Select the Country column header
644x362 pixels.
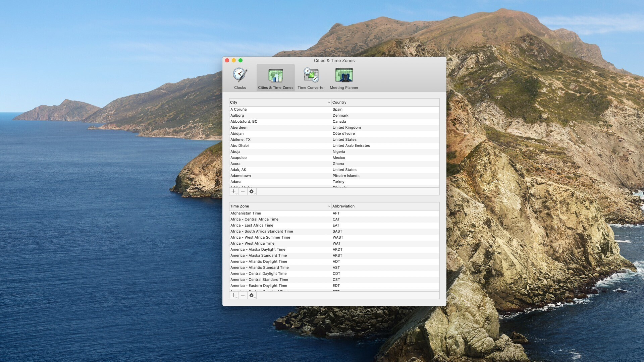[385, 102]
